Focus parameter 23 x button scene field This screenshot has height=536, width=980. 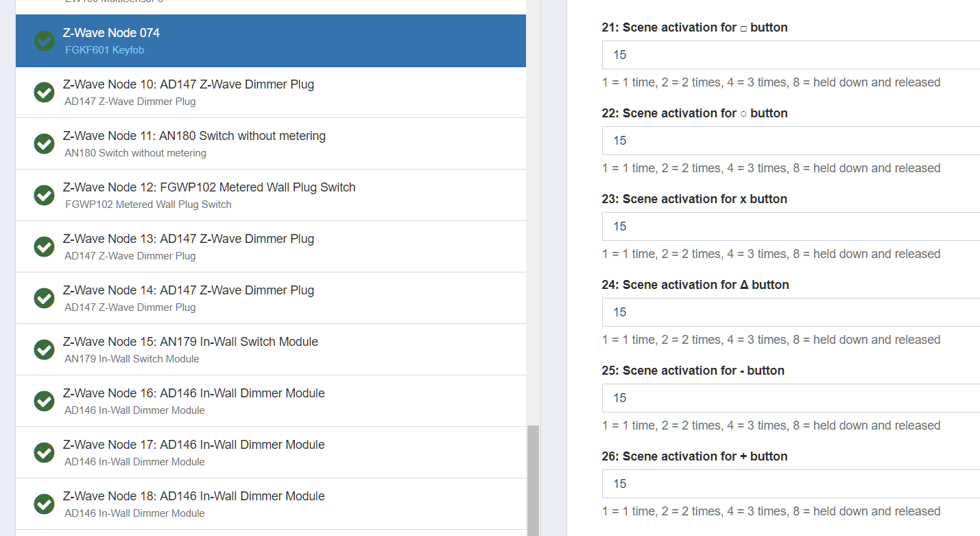(789, 226)
